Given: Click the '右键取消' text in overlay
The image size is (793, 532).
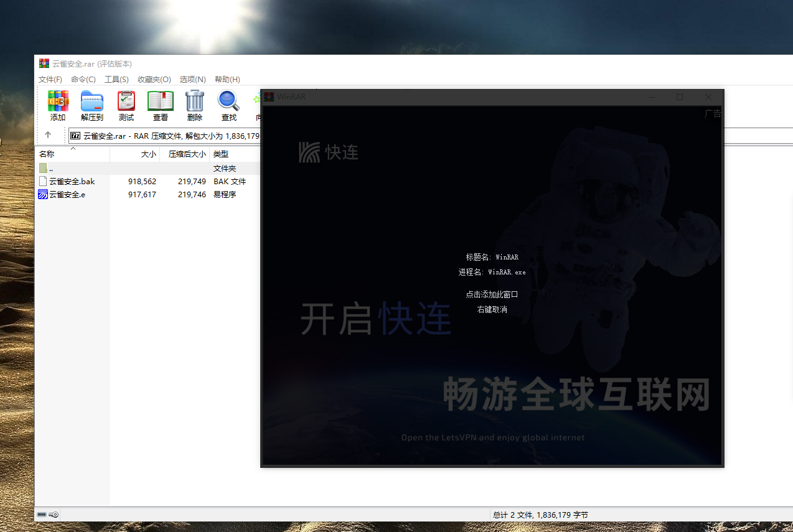Looking at the screenshot, I should (492, 309).
